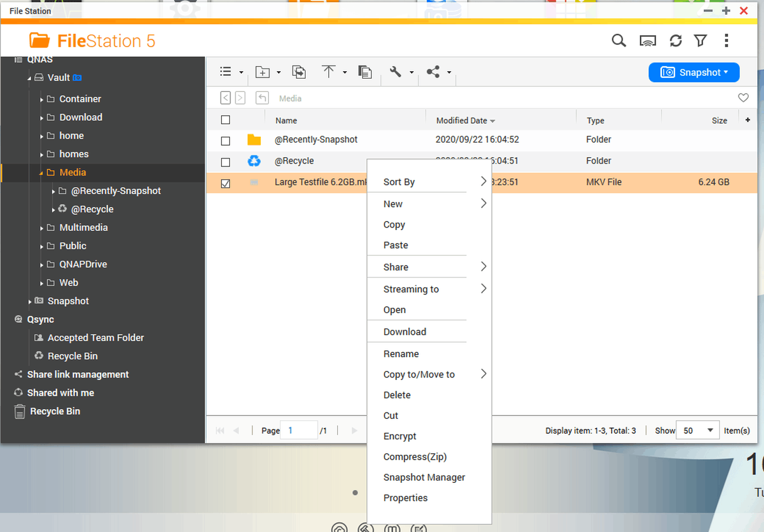The height and width of the screenshot is (532, 764).
Task: Select the Multimedia folder in tree
Action: click(x=83, y=228)
